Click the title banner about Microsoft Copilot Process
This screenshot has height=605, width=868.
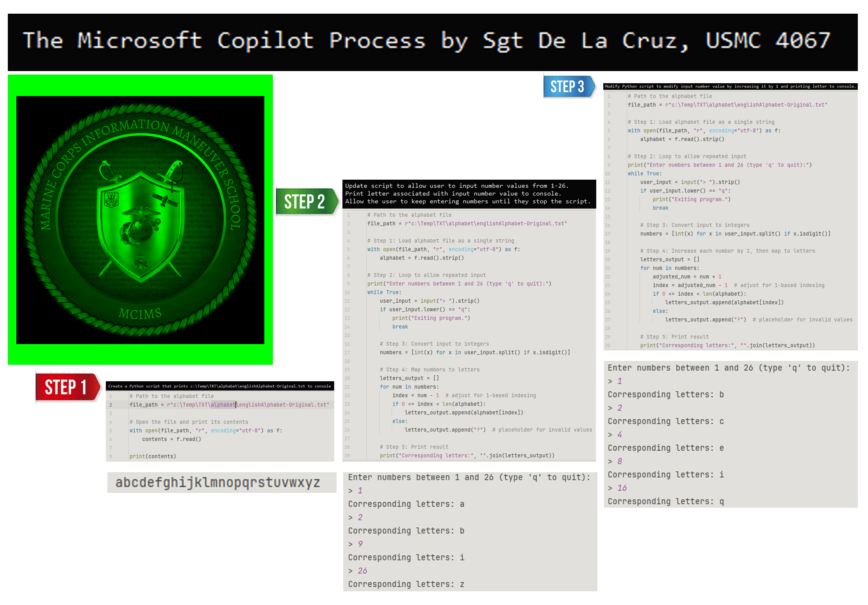point(433,42)
